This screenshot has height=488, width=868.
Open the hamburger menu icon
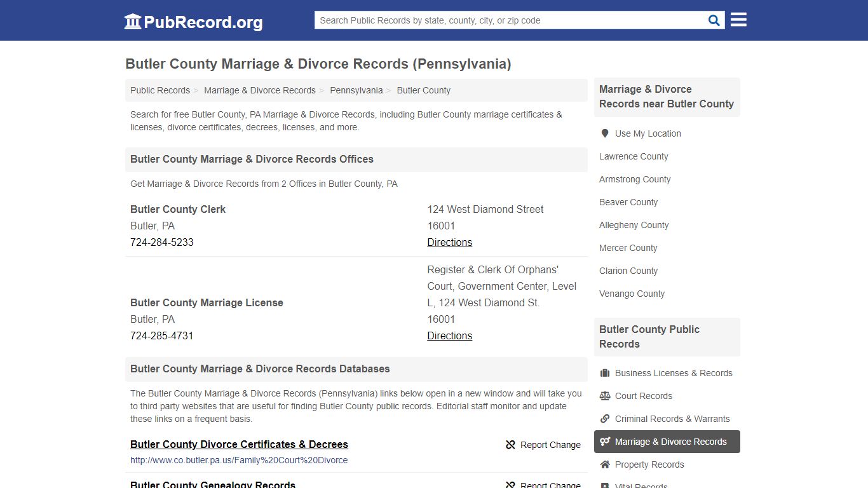pos(738,20)
